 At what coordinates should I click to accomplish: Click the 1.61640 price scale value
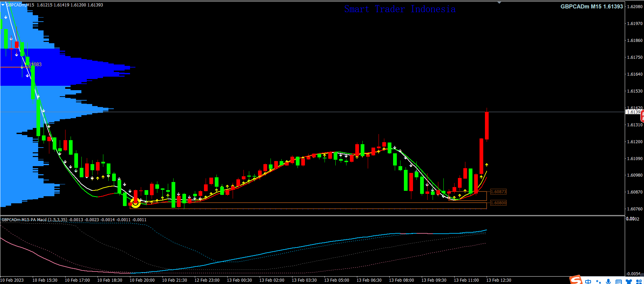coord(635,74)
